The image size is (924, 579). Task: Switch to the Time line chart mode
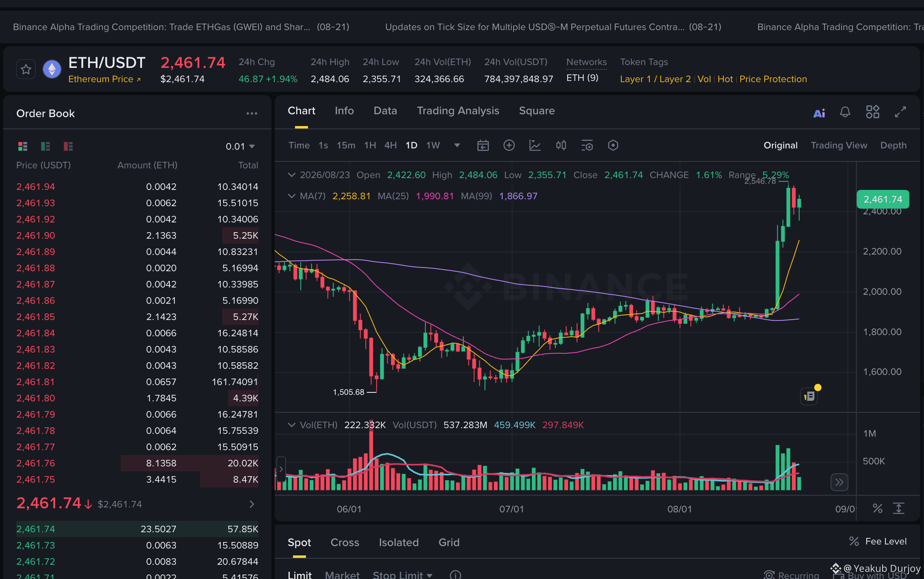pyautogui.click(x=299, y=145)
